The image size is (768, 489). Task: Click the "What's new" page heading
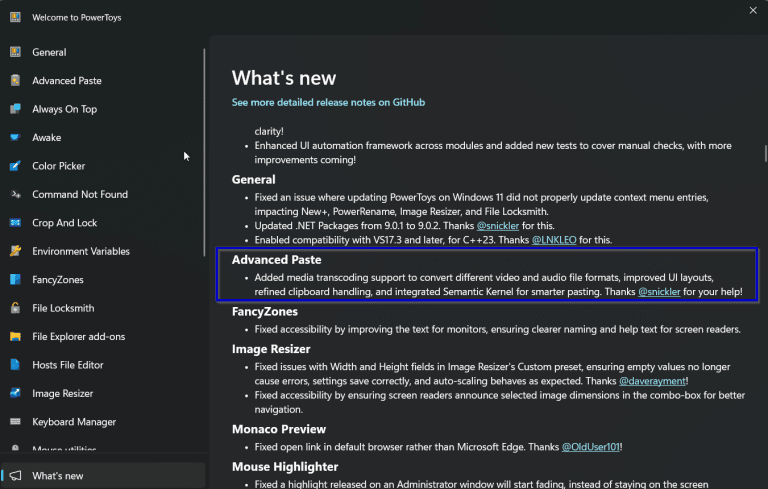coord(284,78)
